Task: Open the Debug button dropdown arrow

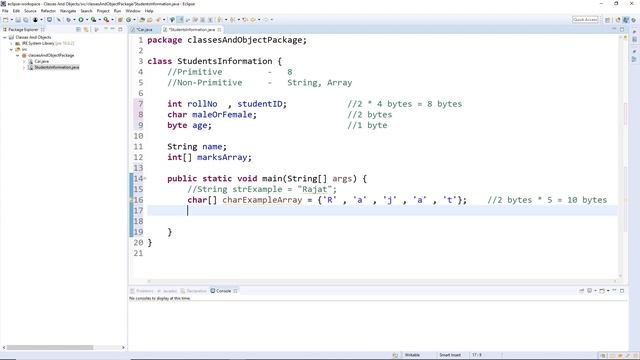Action: (74, 20)
